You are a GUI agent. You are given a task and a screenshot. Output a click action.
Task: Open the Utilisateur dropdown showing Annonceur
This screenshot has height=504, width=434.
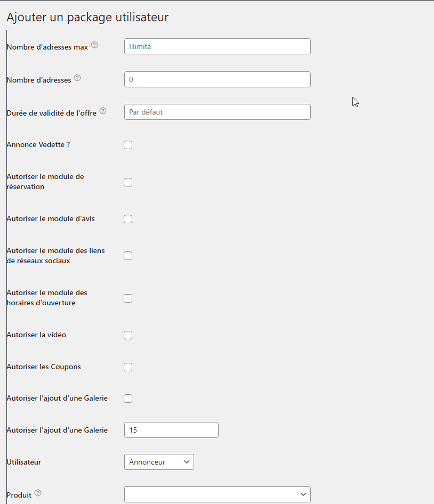(159, 462)
